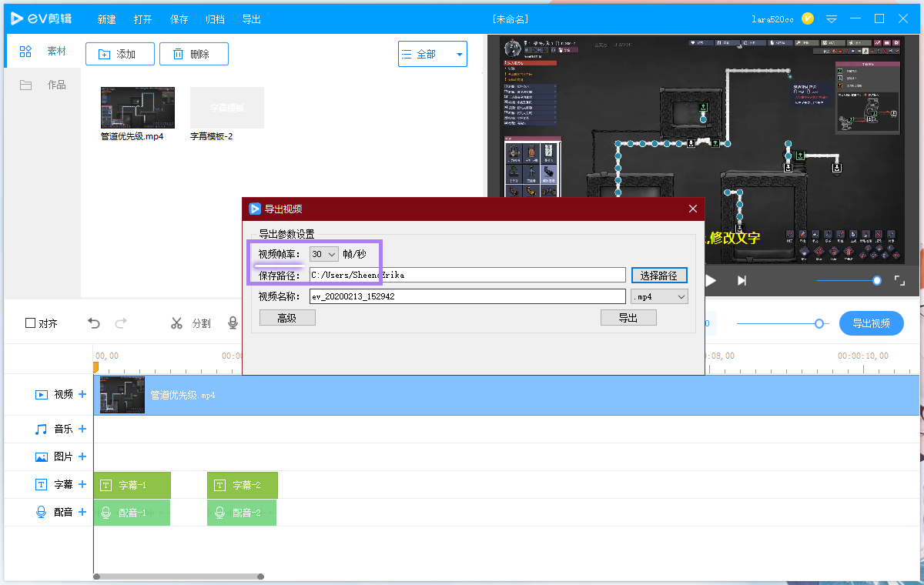The image size is (924, 585).
Task: Select the 字幕-2 subtitle clip
Action: pyautogui.click(x=242, y=485)
